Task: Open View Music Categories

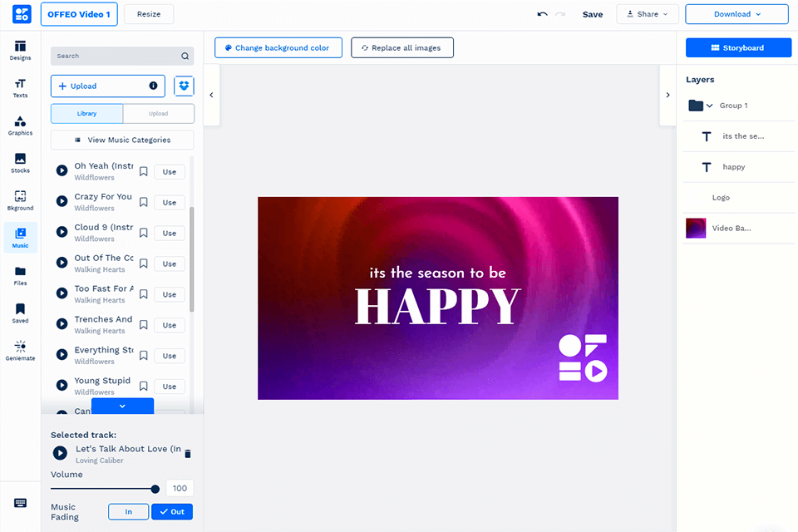Action: coord(121,140)
